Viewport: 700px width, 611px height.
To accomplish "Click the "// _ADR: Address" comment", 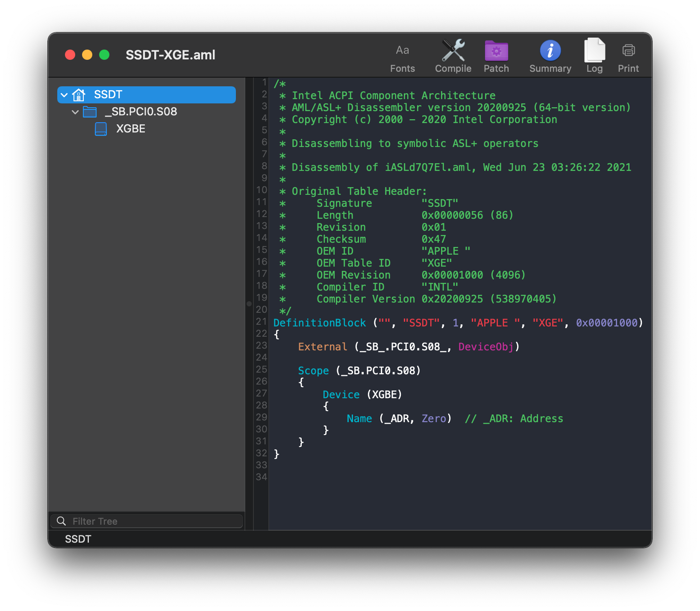I will pos(514,418).
